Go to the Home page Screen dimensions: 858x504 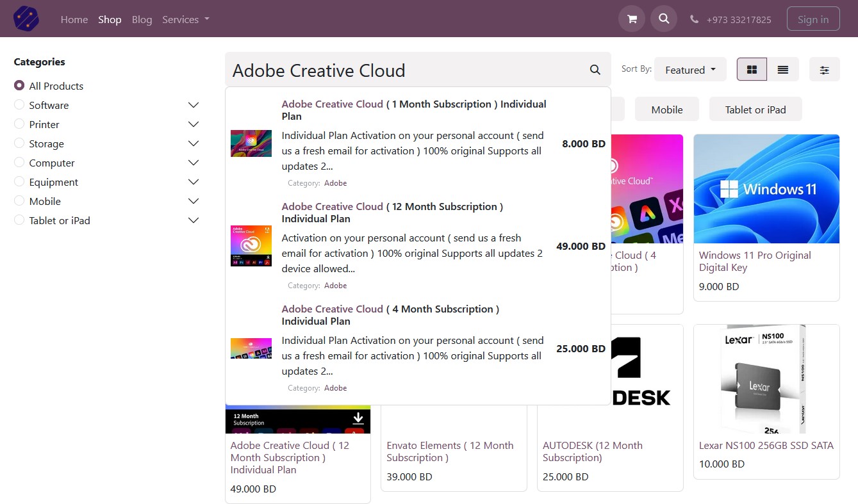[74, 19]
